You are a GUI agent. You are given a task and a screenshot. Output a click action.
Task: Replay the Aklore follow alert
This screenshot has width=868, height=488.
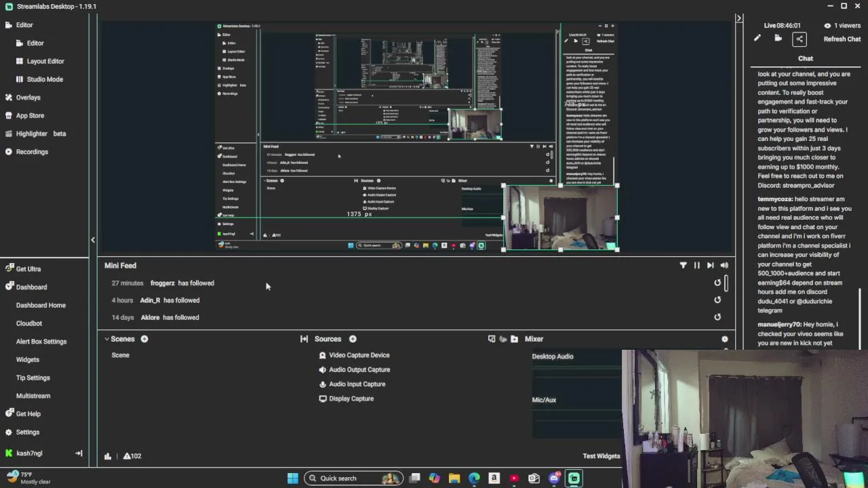click(x=717, y=317)
